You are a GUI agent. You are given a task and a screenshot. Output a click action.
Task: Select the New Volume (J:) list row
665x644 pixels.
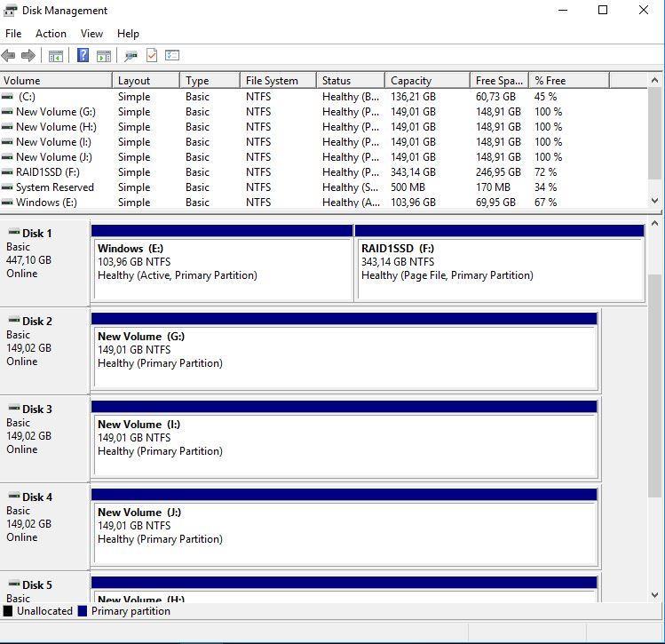[323, 157]
